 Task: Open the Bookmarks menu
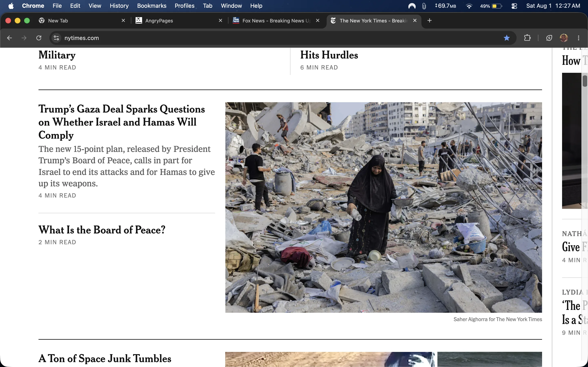pyautogui.click(x=152, y=6)
